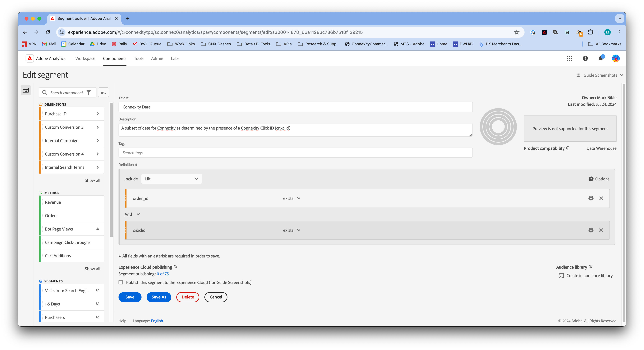Remove the order_id rule with X

pyautogui.click(x=601, y=198)
